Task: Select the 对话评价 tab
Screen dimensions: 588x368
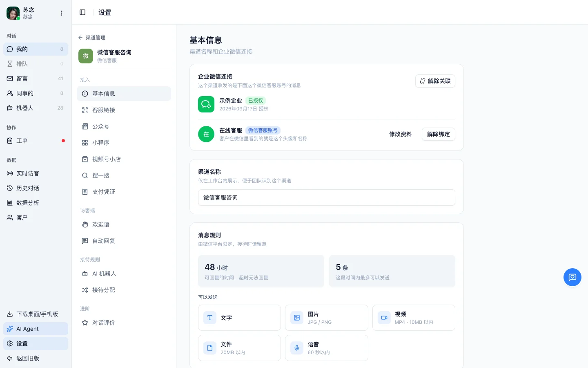Action: [x=124, y=323]
